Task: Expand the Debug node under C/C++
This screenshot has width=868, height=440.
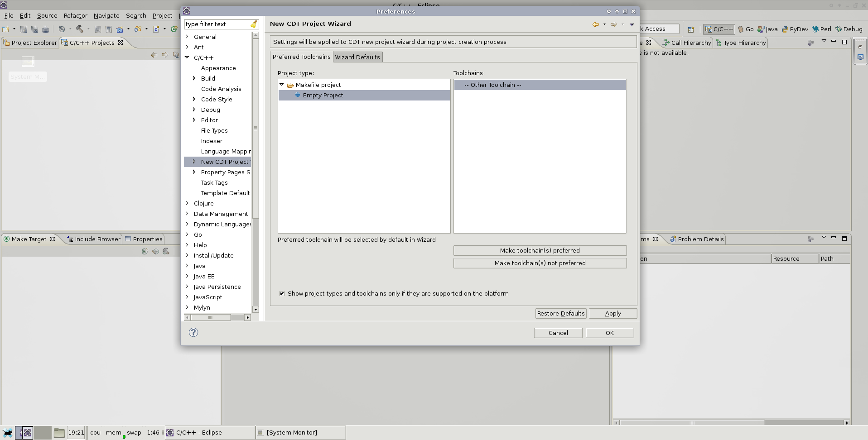Action: click(194, 110)
